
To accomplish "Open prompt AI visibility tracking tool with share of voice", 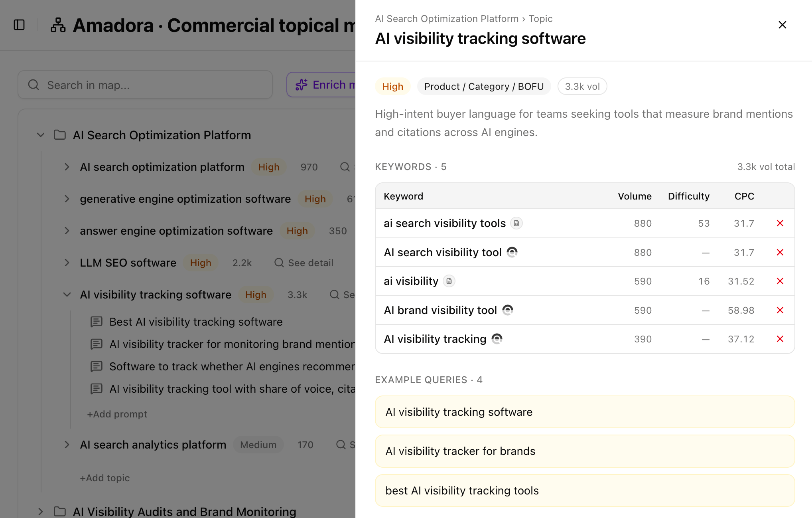I will tap(232, 389).
